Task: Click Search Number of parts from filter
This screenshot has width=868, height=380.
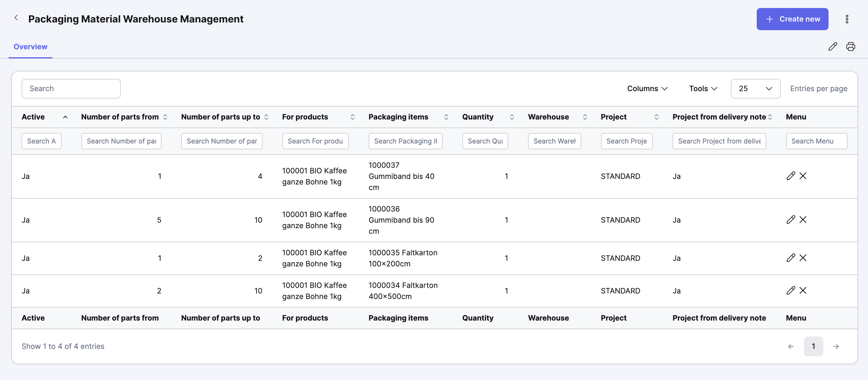Action: pos(121,141)
